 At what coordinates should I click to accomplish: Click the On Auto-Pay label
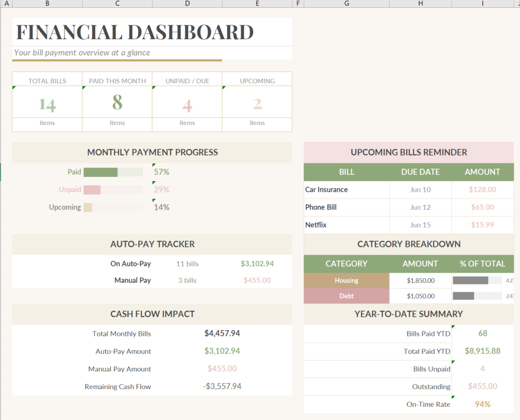[x=131, y=264]
